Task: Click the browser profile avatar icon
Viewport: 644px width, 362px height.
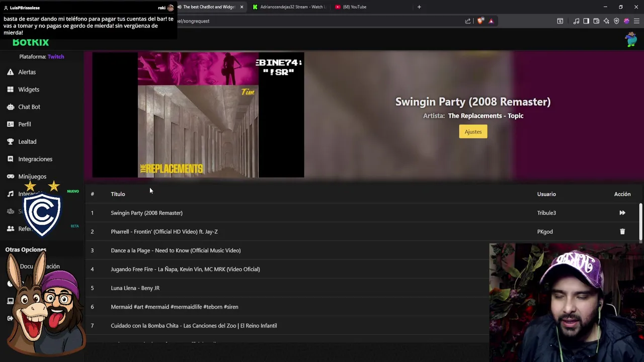Action: point(626,21)
